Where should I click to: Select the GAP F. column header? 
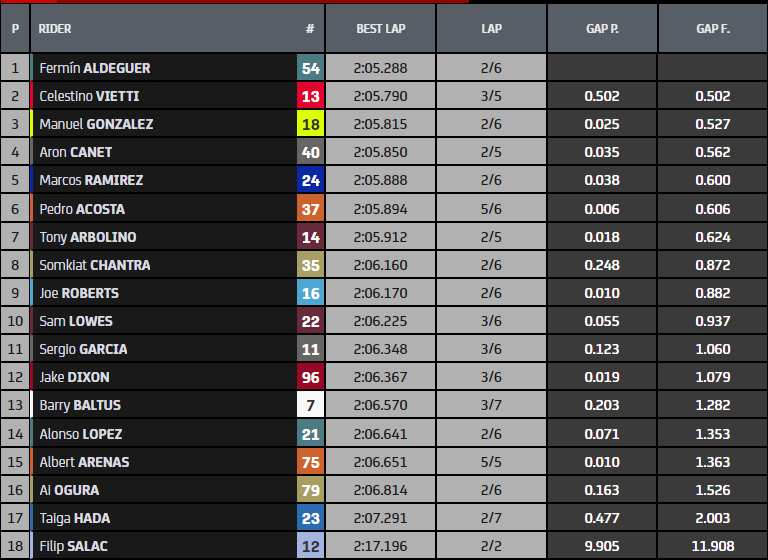point(712,29)
